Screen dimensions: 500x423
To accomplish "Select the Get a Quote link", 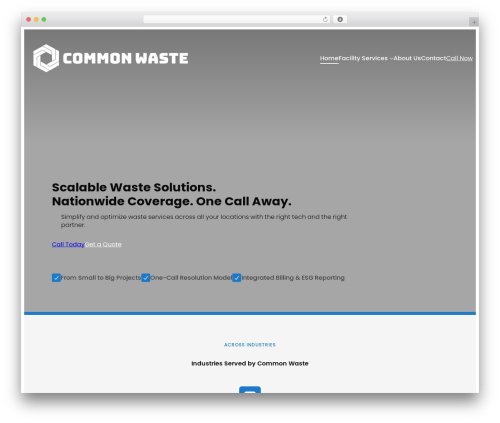I will coord(103,244).
